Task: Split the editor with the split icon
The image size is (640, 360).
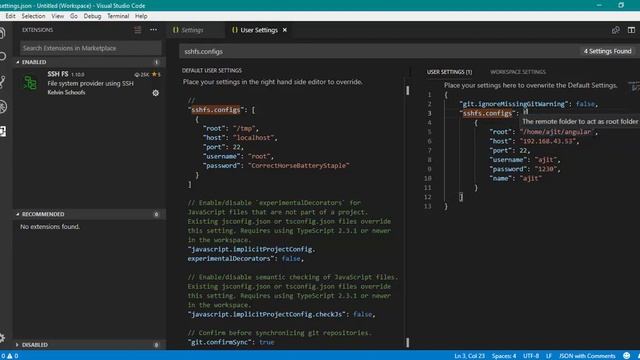Action: (631, 30)
